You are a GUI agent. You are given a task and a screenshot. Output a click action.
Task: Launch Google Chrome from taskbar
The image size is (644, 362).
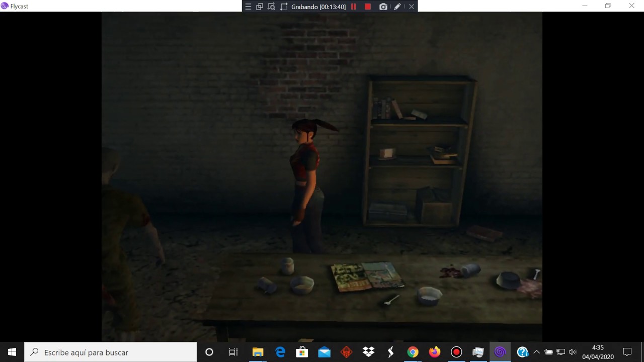pyautogui.click(x=413, y=352)
